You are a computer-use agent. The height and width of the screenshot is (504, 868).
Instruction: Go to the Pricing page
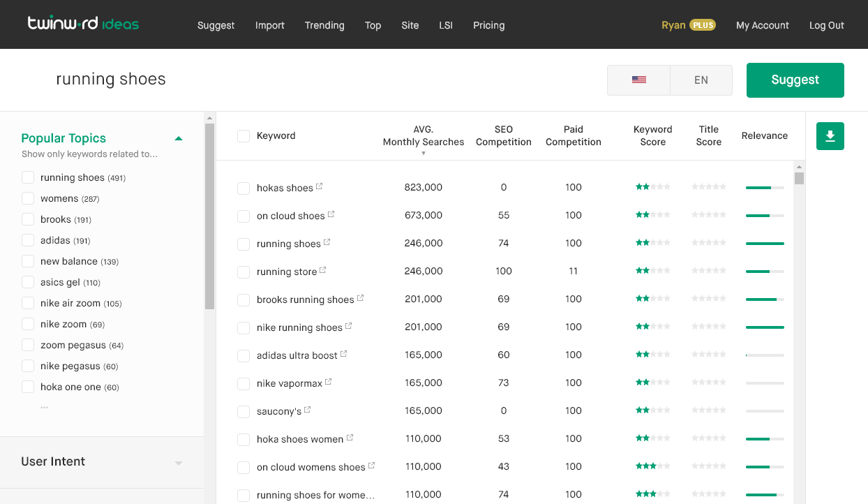488,25
